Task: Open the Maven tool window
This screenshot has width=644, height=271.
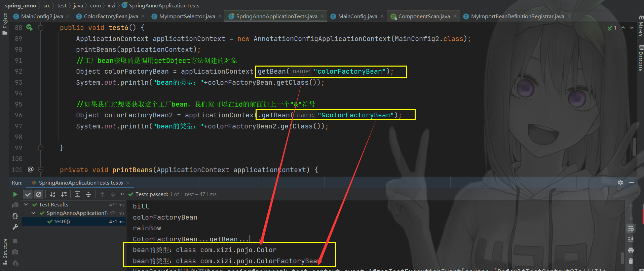Action: click(x=641, y=26)
